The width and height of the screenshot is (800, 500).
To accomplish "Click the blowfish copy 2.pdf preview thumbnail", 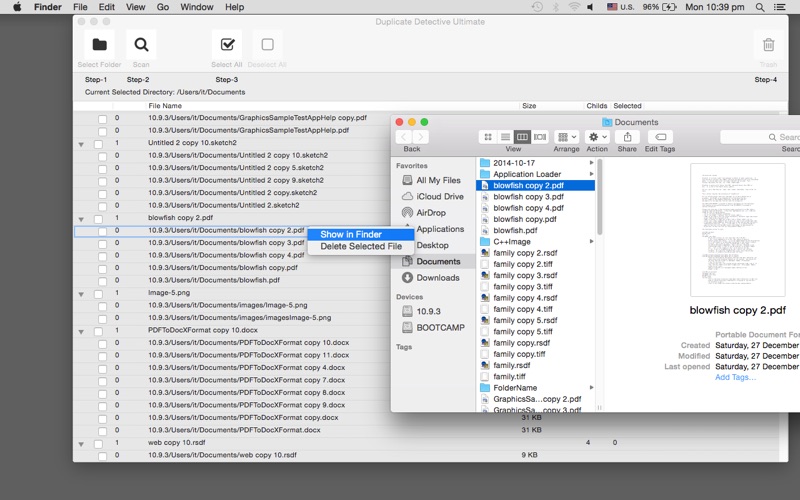I will point(737,230).
